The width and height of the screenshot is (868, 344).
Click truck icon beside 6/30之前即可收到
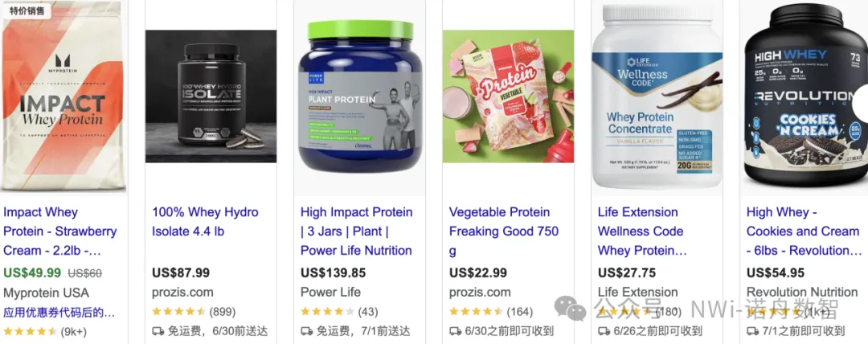point(455,331)
